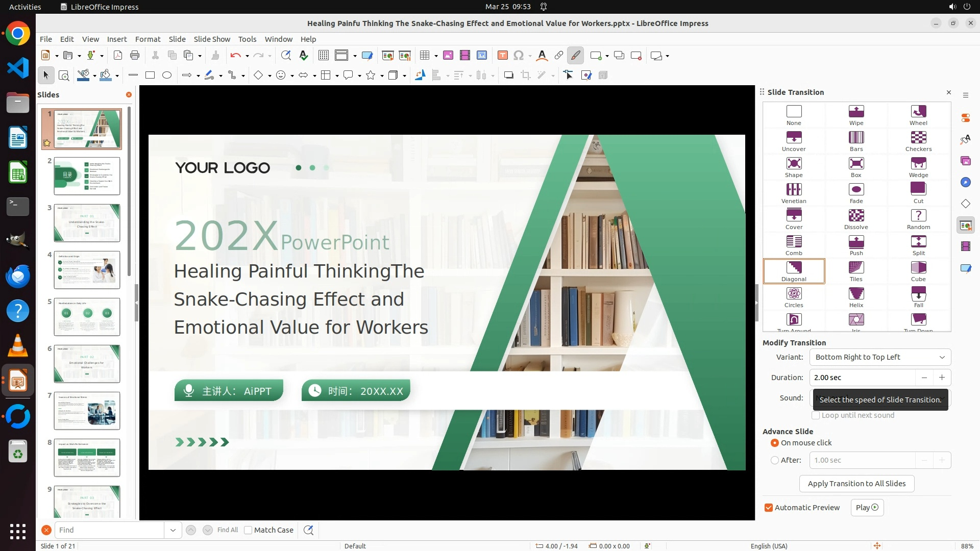Open the Slide Show menu
Screen dimensions: 980x551
pyautogui.click(x=212, y=39)
